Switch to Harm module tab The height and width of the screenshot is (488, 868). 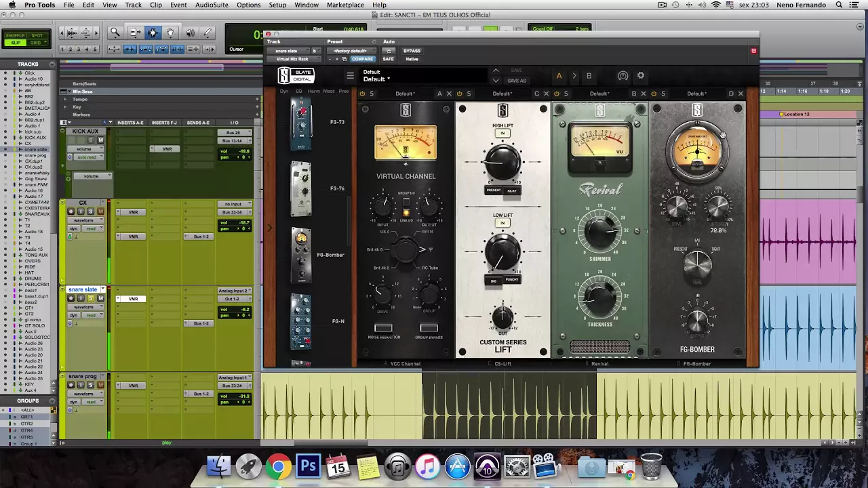tap(313, 91)
